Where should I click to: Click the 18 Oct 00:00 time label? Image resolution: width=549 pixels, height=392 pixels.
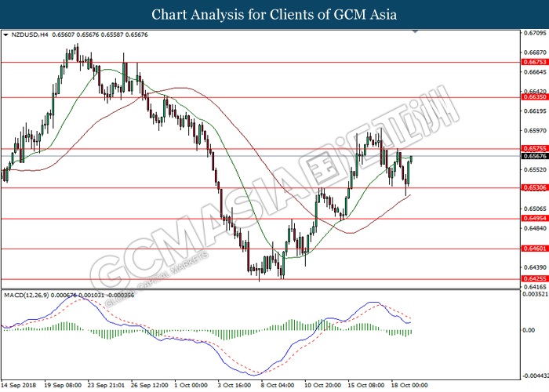(409, 386)
